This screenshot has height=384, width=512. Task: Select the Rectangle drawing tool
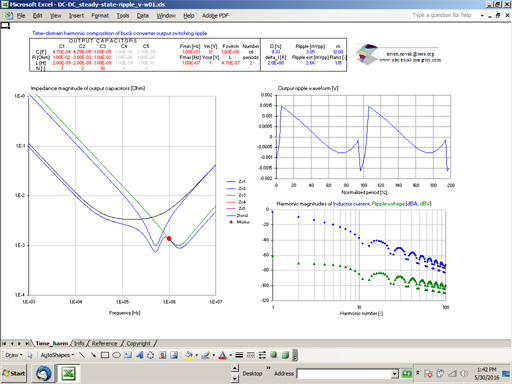(105, 355)
